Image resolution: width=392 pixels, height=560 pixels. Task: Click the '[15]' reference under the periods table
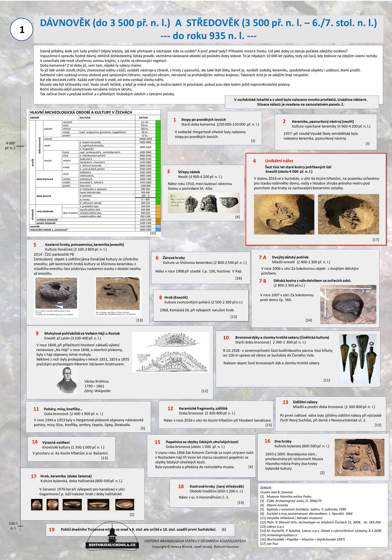[x=153, y=233]
